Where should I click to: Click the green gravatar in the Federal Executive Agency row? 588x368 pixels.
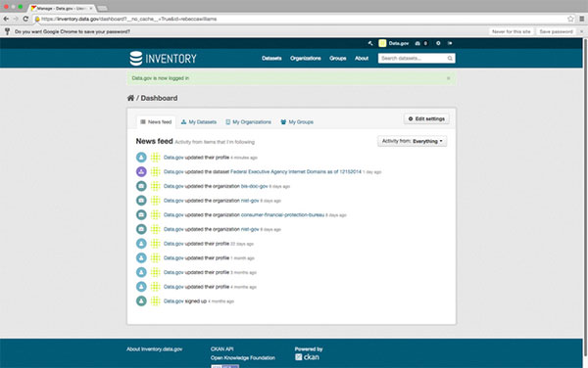tap(155, 172)
